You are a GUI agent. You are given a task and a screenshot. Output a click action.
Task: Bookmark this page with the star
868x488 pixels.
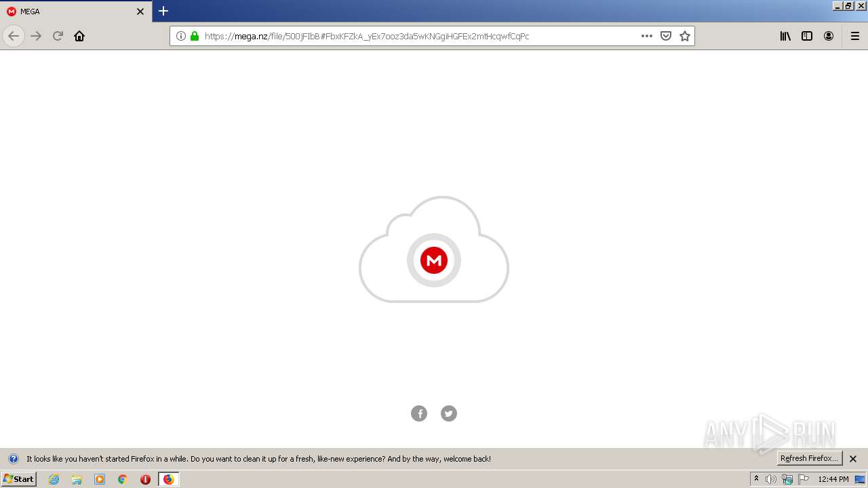(685, 36)
